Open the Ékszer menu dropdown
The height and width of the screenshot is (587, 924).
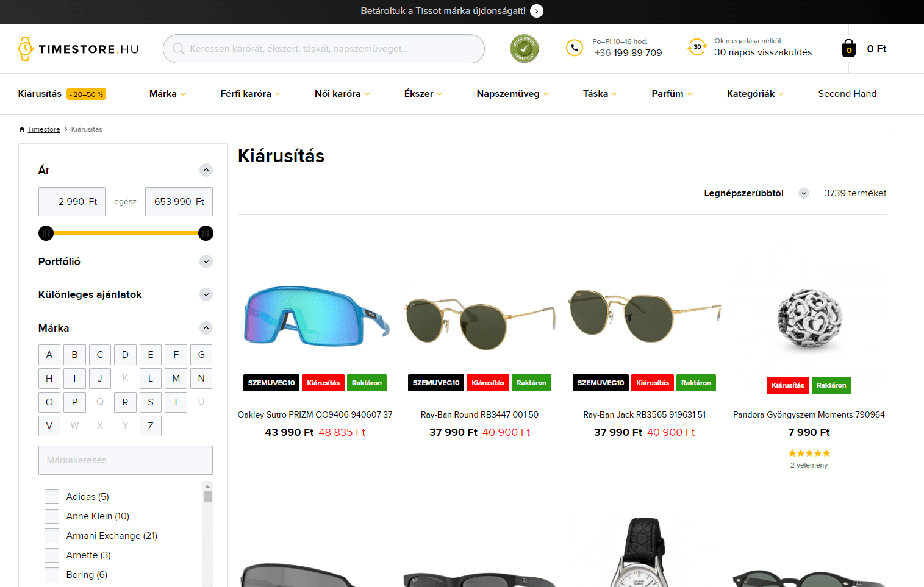coord(423,94)
